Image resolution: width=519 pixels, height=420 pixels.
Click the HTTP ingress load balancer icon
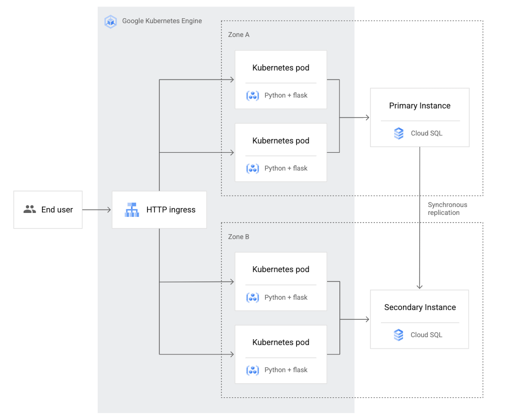click(132, 210)
